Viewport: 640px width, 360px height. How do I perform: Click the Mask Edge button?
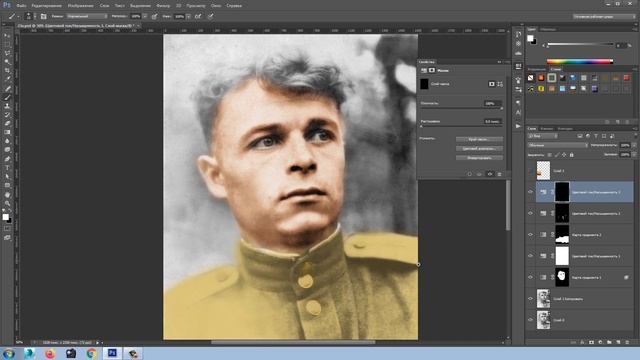(479, 139)
